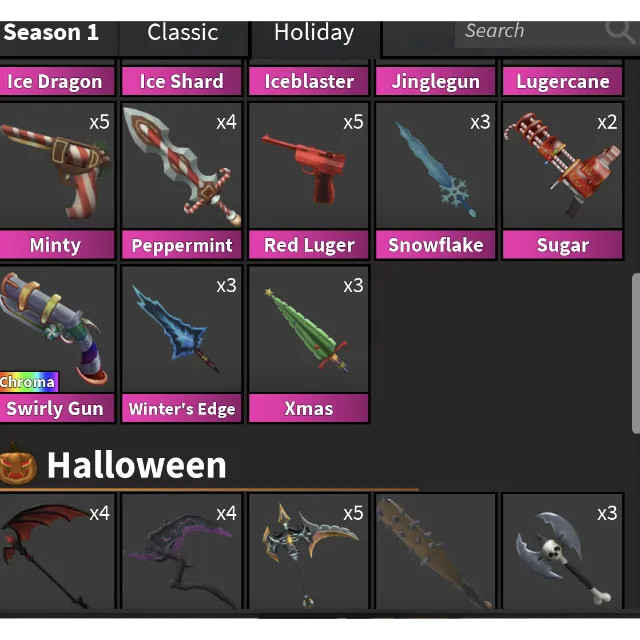Select the Winter's Edge blue knife
The width and height of the screenshot is (640, 640).
point(182,344)
